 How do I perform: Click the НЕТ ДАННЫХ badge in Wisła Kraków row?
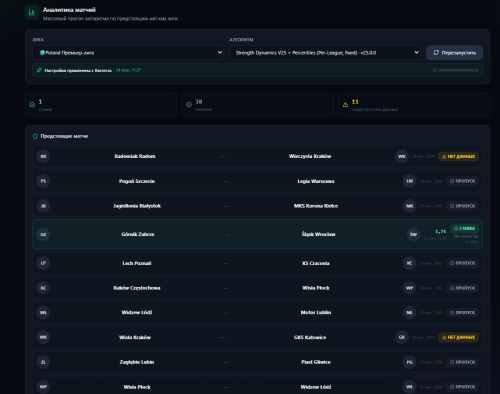(x=458, y=337)
